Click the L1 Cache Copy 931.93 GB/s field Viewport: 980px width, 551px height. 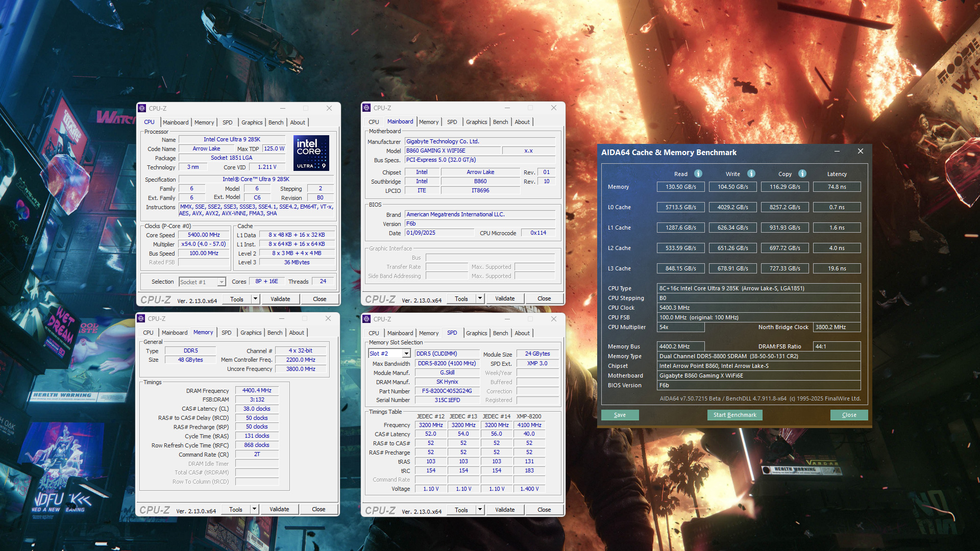(x=785, y=228)
